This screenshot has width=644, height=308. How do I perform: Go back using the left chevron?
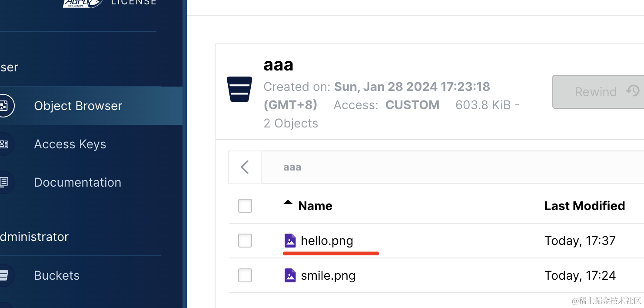point(245,167)
